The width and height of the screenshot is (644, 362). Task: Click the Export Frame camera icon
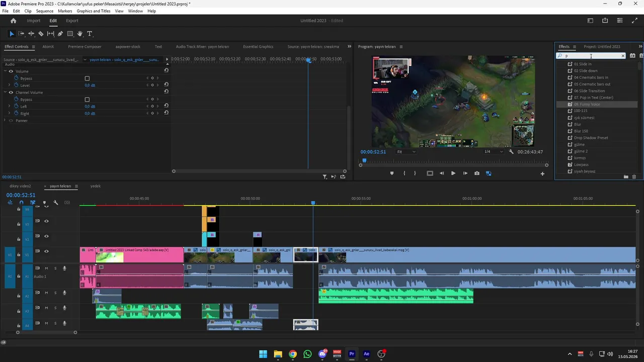pyautogui.click(x=477, y=173)
